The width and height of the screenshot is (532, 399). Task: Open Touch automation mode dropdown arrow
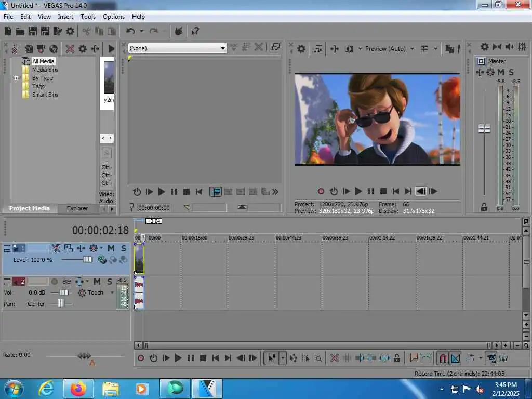112,292
